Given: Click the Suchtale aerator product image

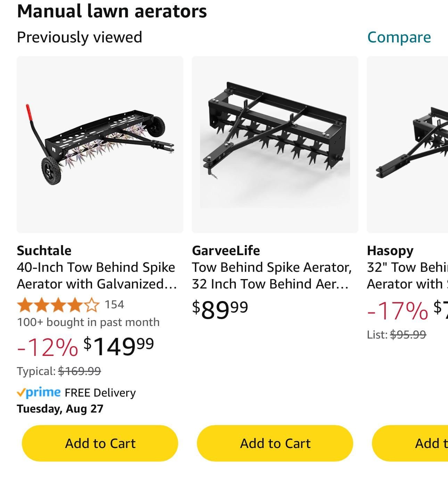Looking at the screenshot, I should pyautogui.click(x=100, y=145).
